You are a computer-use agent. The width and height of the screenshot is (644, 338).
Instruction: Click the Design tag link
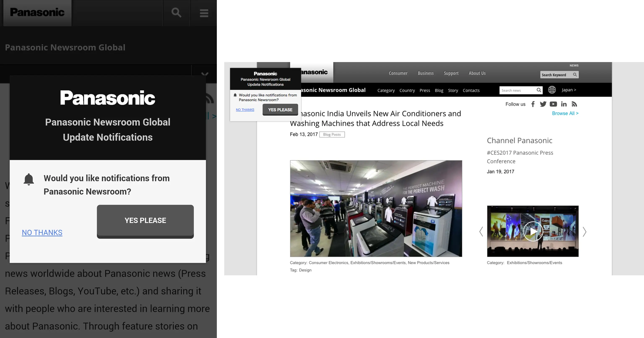tap(305, 270)
